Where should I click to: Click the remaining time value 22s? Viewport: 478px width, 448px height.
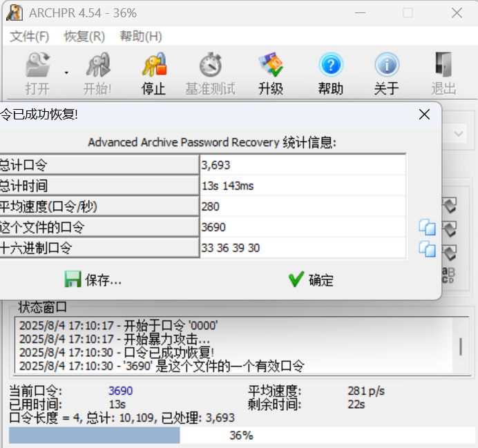click(x=356, y=405)
